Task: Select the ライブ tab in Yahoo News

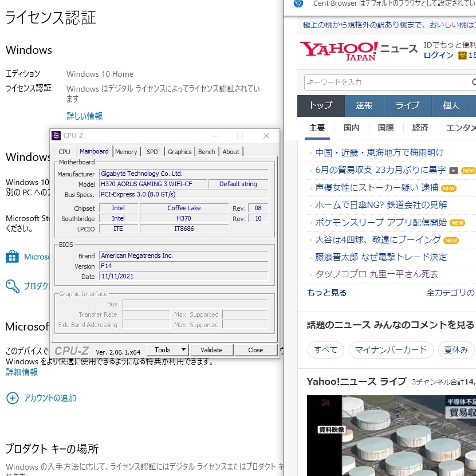Action: click(408, 105)
